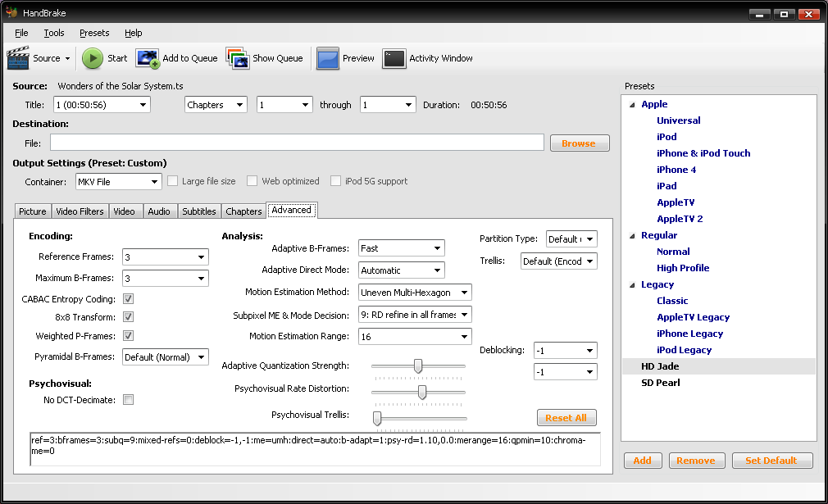The height and width of the screenshot is (504, 828).
Task: Switch to the Chapters tab
Action: (x=243, y=211)
